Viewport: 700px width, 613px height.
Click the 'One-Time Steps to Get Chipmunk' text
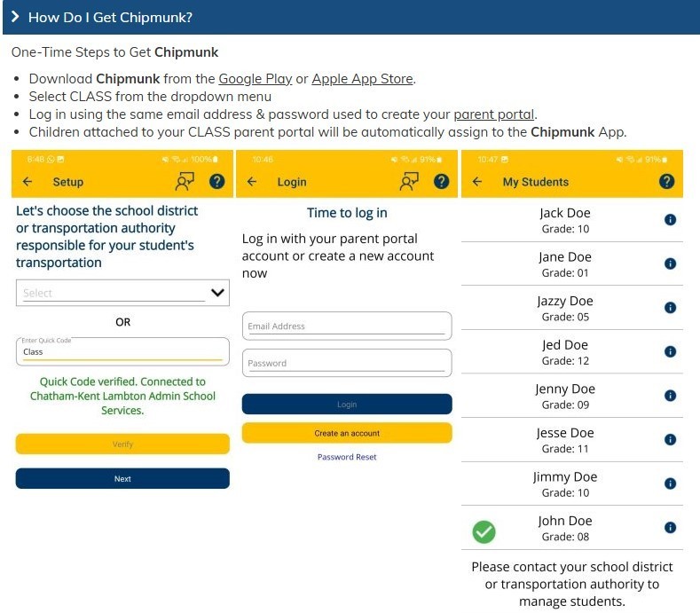(x=114, y=52)
